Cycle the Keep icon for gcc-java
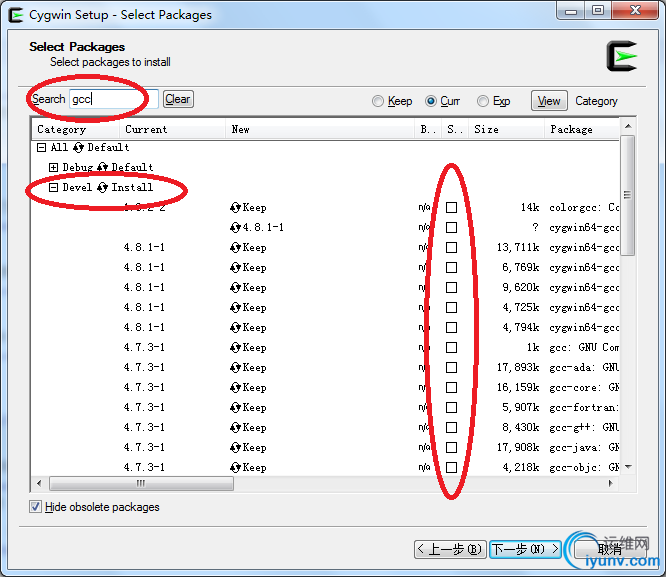This screenshot has width=666, height=577. click(235, 447)
